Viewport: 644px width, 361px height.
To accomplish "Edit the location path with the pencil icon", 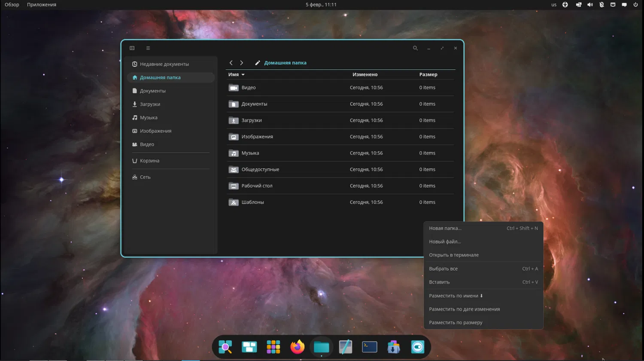I will tap(258, 63).
